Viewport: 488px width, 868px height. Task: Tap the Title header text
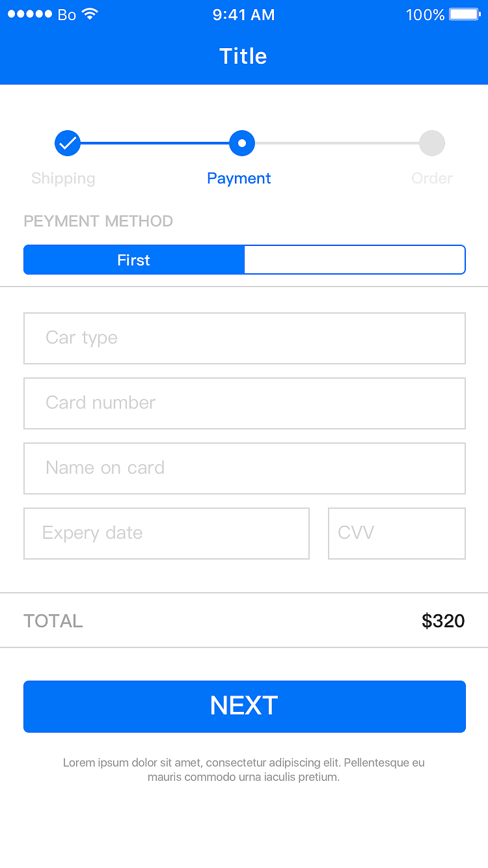243,57
